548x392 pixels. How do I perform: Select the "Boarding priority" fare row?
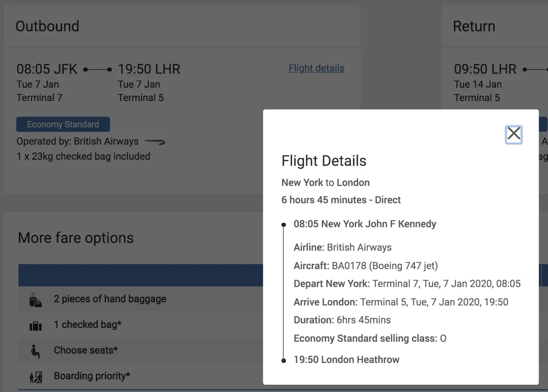[x=92, y=376]
